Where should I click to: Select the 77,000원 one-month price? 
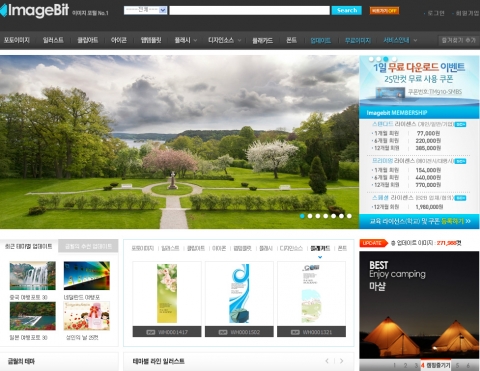[x=428, y=133]
